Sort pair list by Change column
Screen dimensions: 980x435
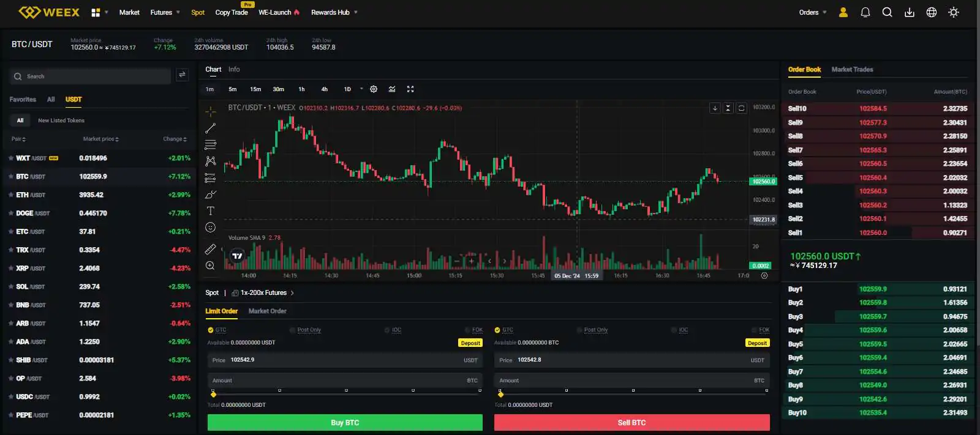pyautogui.click(x=175, y=139)
